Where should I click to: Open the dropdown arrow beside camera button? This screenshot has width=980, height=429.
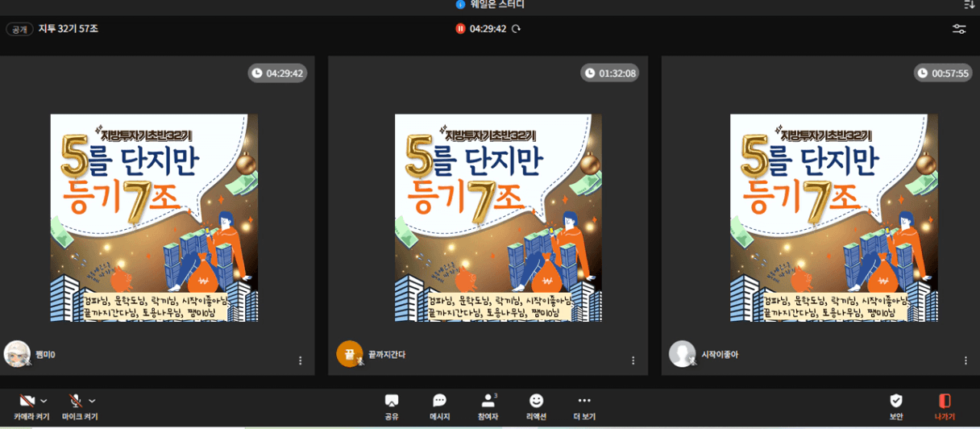click(44, 401)
